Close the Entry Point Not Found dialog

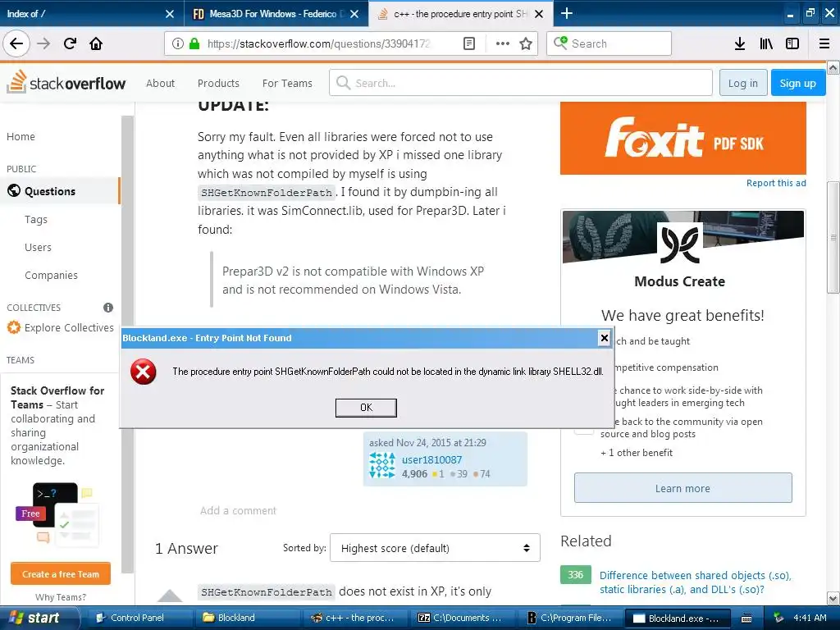(x=604, y=338)
